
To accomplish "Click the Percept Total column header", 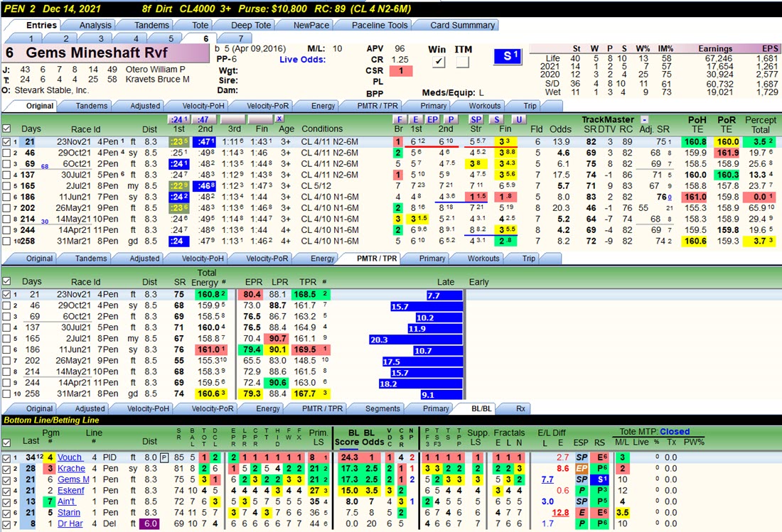I will (x=761, y=124).
